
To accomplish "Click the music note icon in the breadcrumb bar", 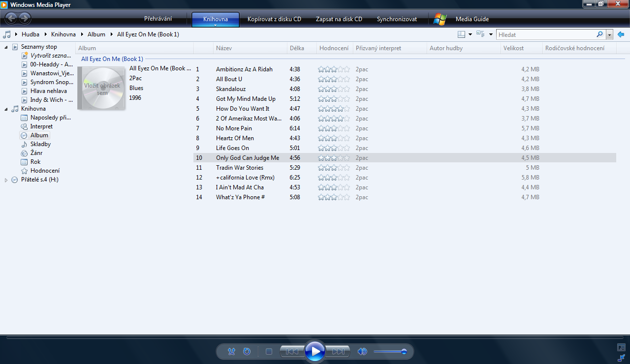I will tap(7, 34).
